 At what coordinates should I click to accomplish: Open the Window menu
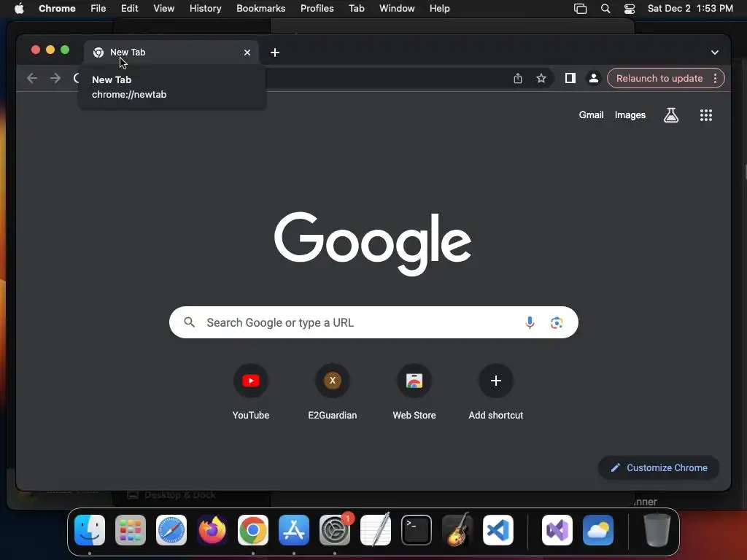pyautogui.click(x=397, y=8)
